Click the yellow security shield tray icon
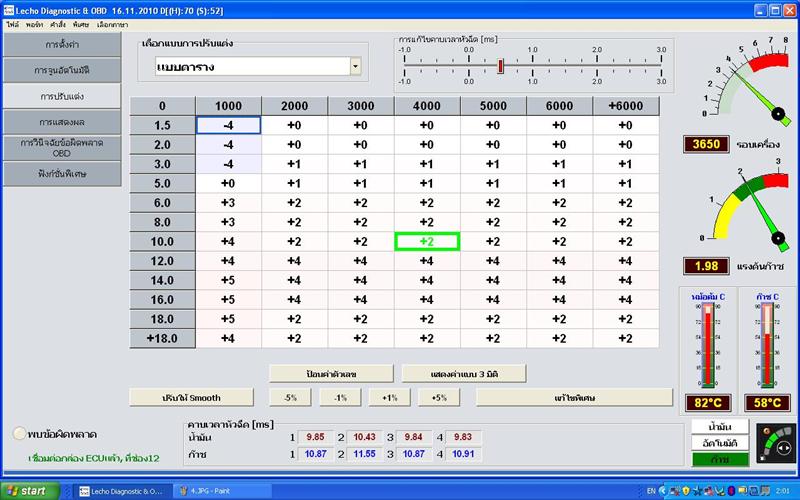Viewport: 800px width, 500px height. tap(686, 491)
